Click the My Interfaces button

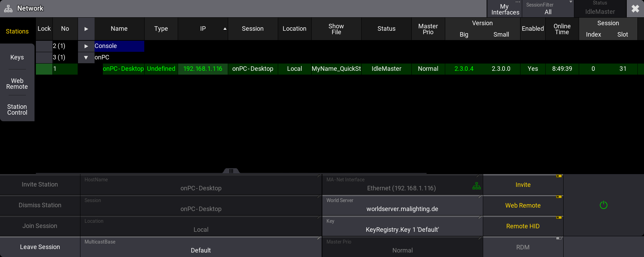505,9
